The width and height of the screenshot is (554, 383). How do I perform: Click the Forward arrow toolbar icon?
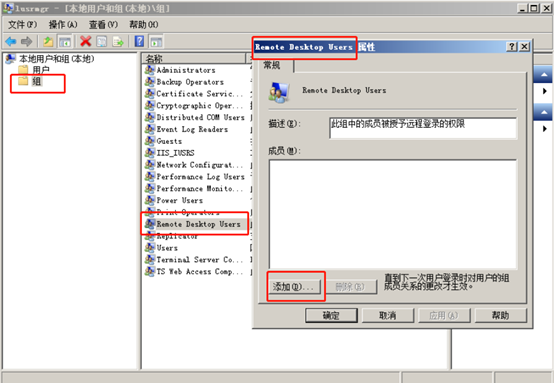click(26, 42)
